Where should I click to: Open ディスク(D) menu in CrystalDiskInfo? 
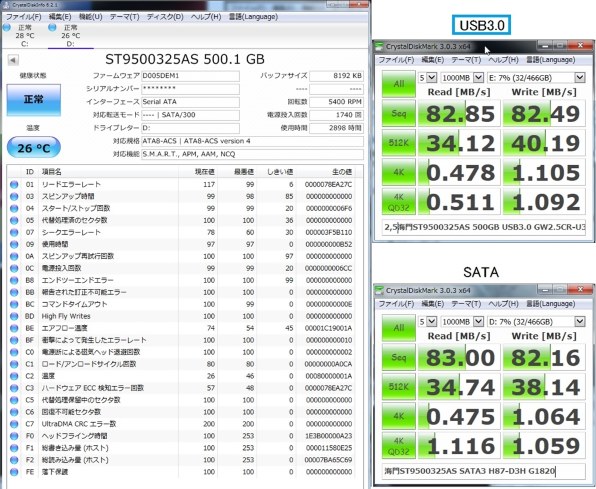165,17
